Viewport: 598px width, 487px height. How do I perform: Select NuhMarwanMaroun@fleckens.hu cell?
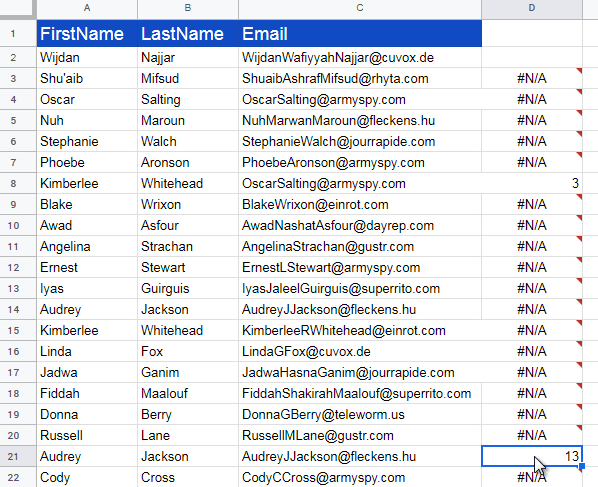pos(360,121)
